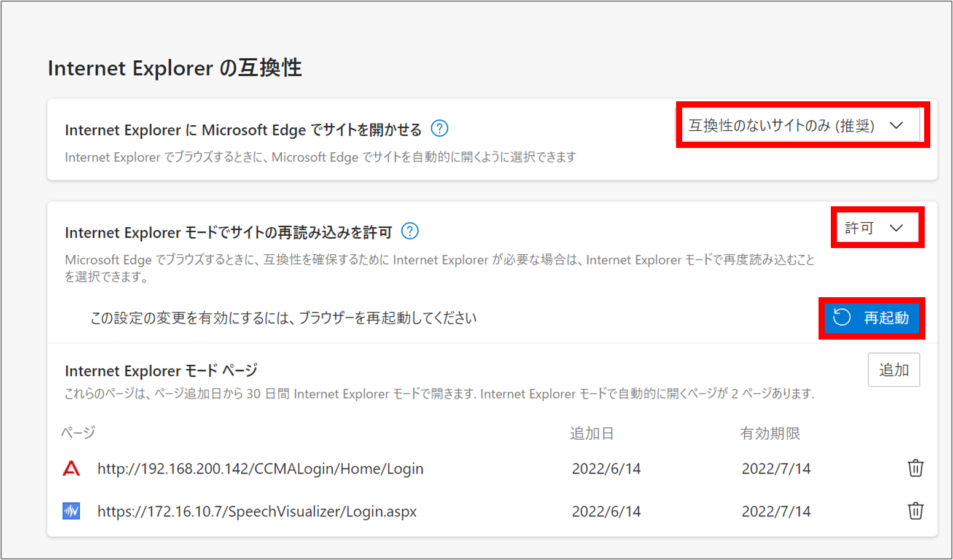Click the 'Internet Explorer モード ページ' heading
This screenshot has height=560, width=953.
point(161,370)
